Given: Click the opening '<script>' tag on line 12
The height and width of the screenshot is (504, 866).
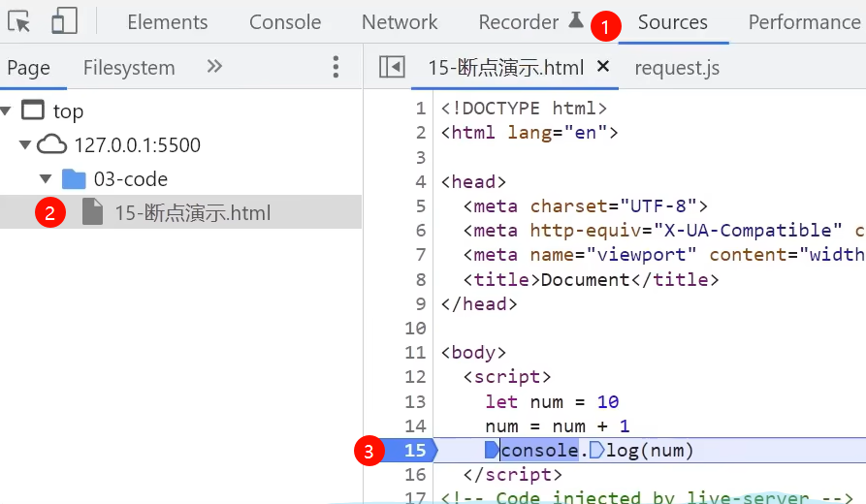Looking at the screenshot, I should tap(507, 377).
